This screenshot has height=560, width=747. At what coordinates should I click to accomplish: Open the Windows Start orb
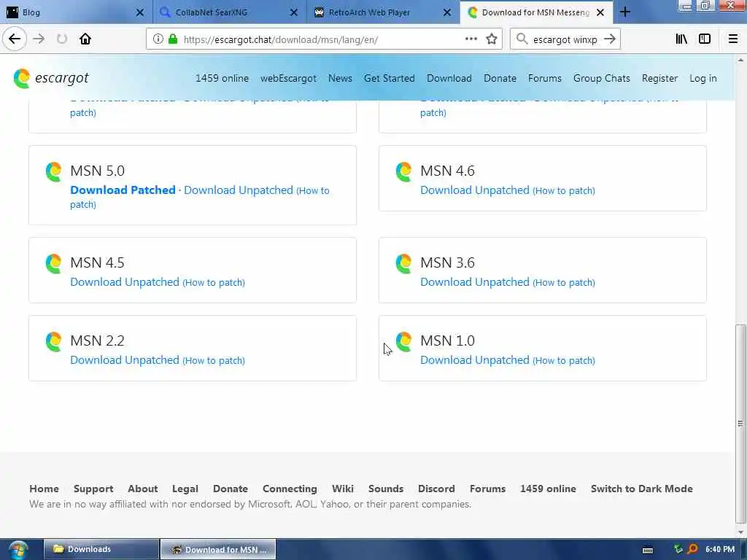coord(18,550)
